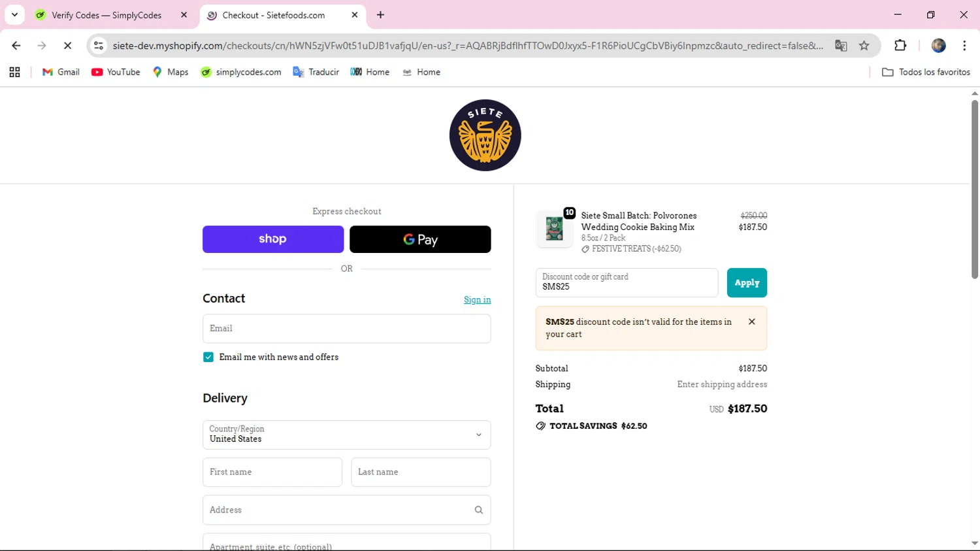Click the product name Polvorones Wedding Cookie
Viewport: 980px width, 551px height.
(639, 221)
